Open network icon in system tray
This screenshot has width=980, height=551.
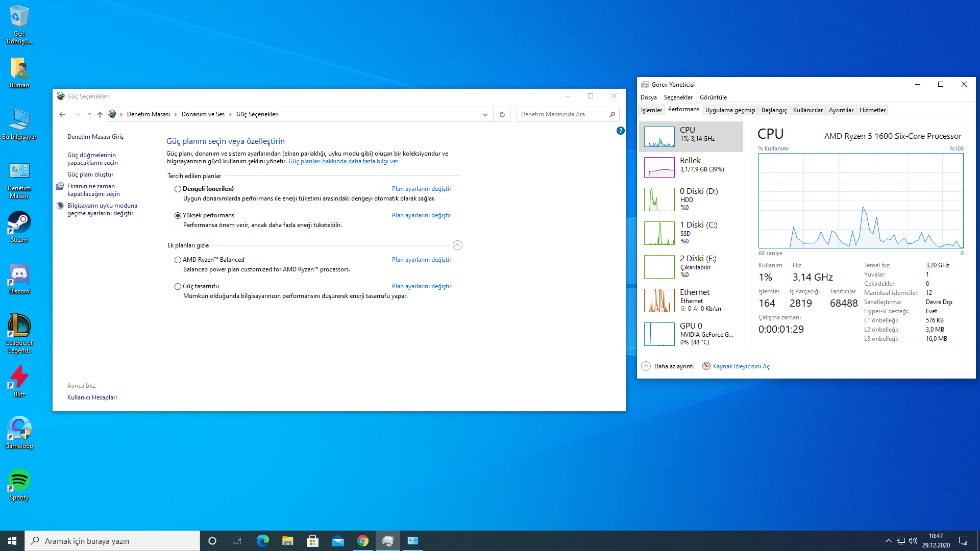click(x=901, y=541)
